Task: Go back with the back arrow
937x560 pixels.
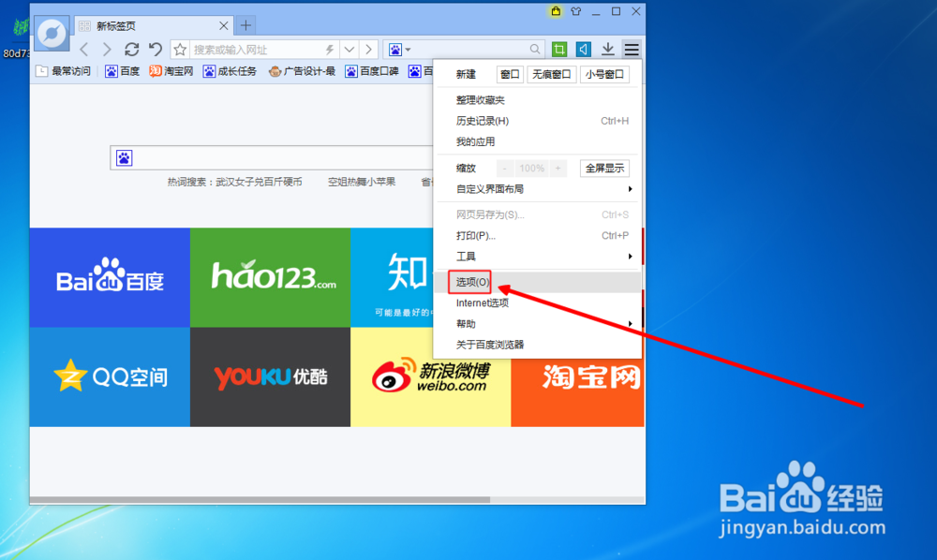Action: (x=84, y=50)
